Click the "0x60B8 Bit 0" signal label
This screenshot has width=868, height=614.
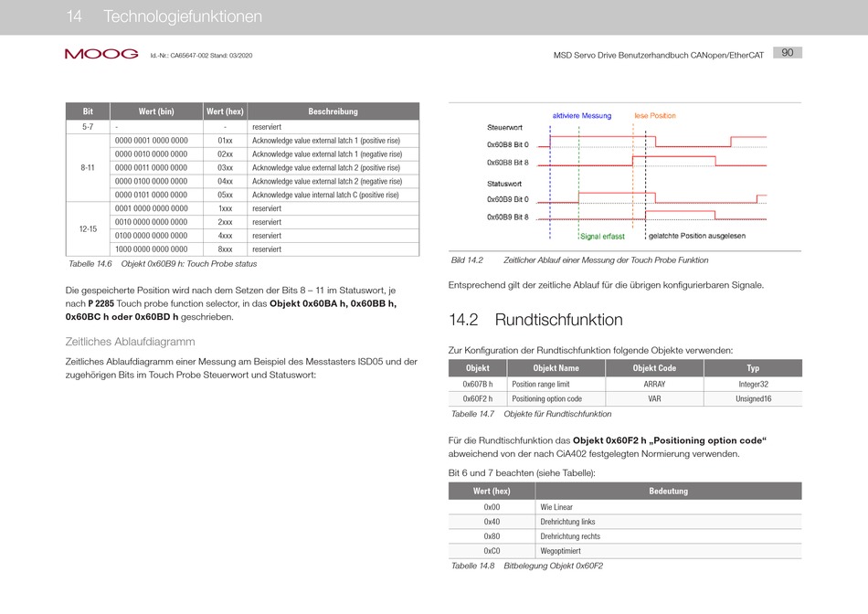508,144
